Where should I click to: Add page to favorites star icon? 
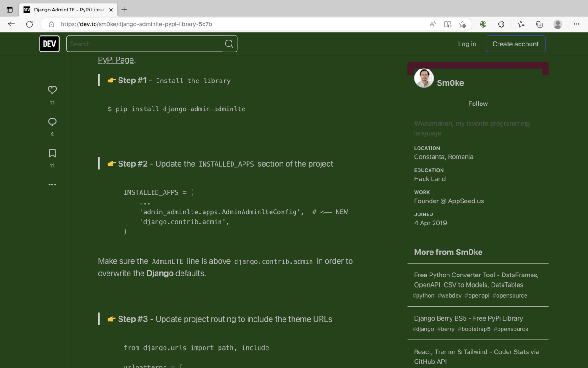point(462,24)
